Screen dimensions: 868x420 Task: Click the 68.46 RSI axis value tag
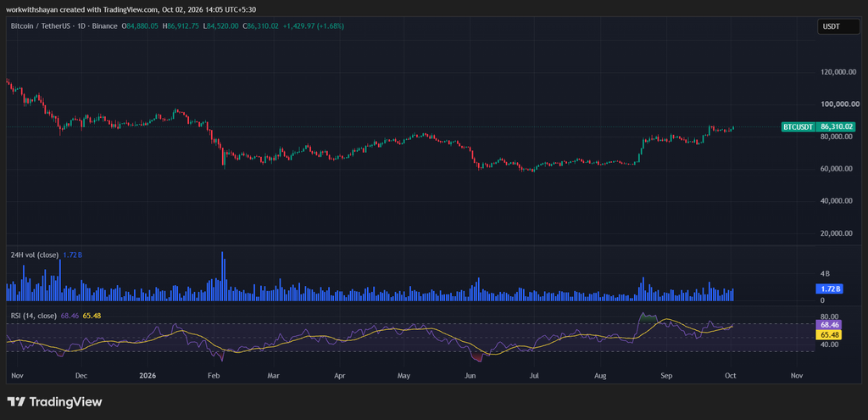[829, 325]
